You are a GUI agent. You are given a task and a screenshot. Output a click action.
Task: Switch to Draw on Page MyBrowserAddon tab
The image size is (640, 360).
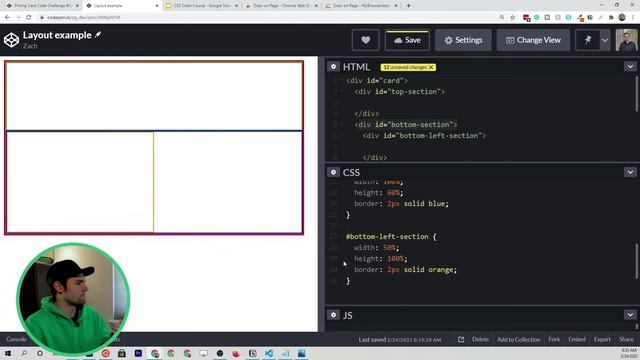point(361,6)
